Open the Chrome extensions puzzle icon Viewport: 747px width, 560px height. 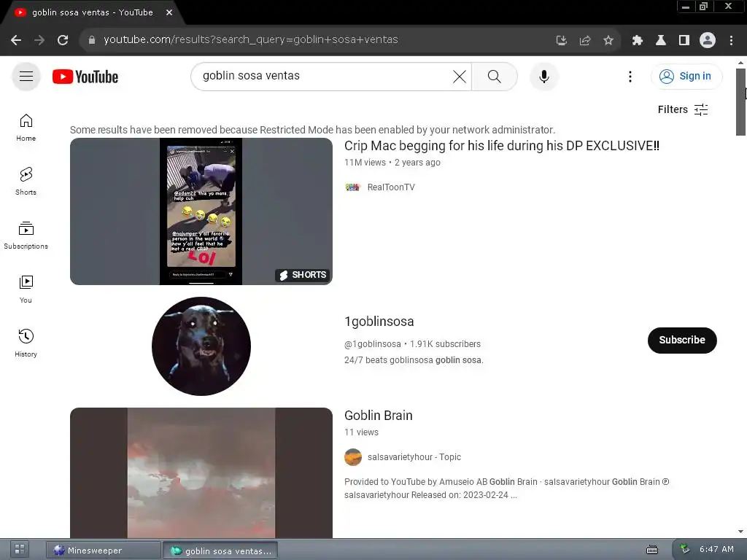coord(638,40)
